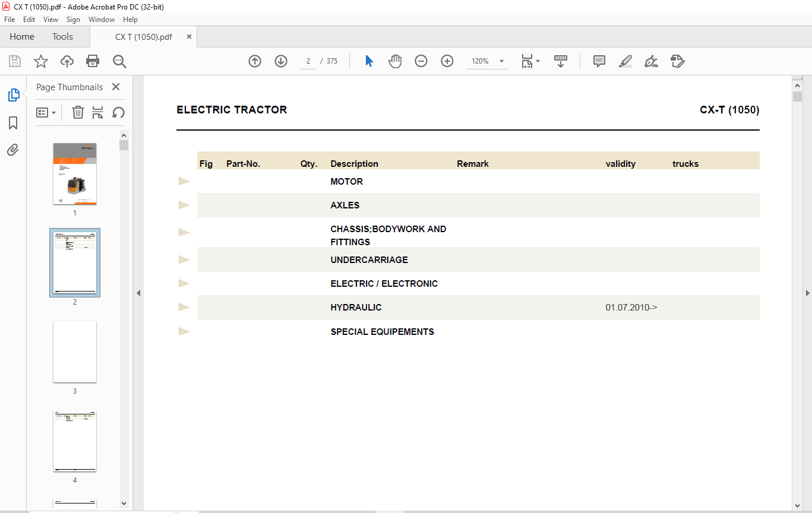812x513 pixels.
Task: Click the scrolling mode keyboard icon
Action: [x=561, y=61]
